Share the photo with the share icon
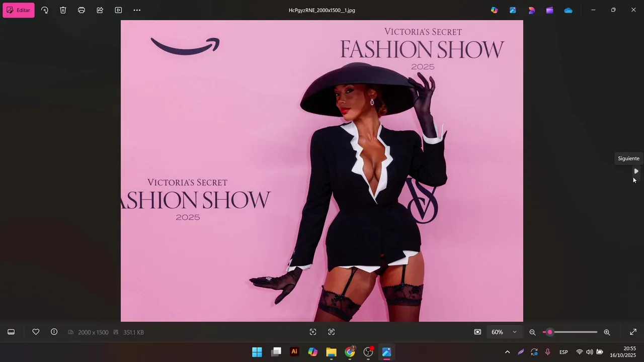 [x=100, y=10]
